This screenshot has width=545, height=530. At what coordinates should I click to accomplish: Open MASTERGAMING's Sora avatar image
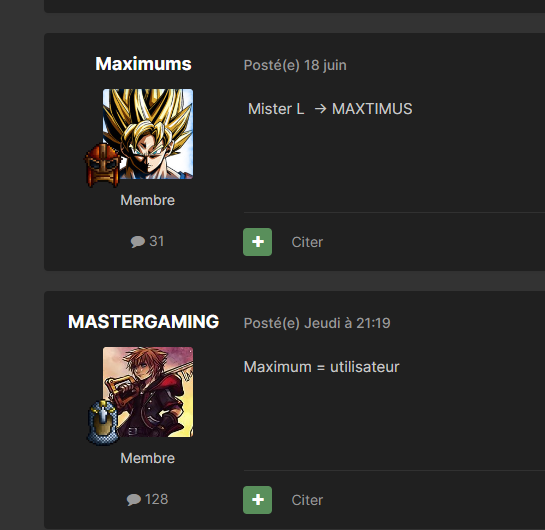[x=148, y=392]
